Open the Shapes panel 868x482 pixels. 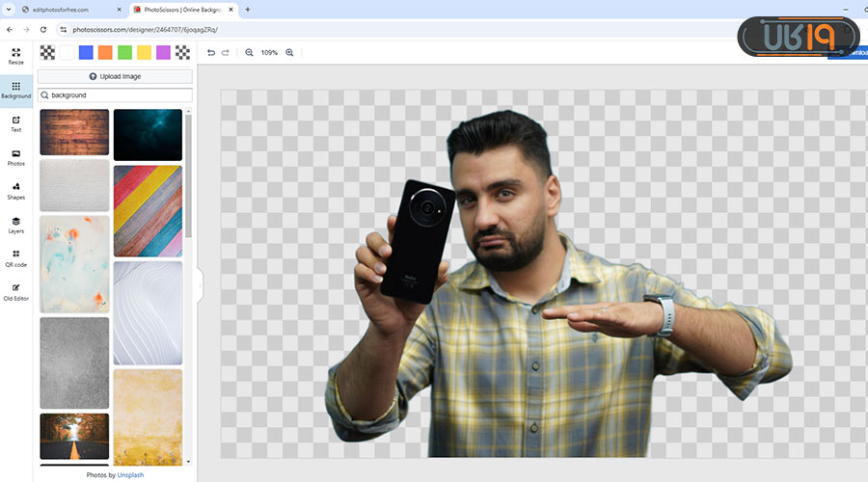click(x=15, y=191)
